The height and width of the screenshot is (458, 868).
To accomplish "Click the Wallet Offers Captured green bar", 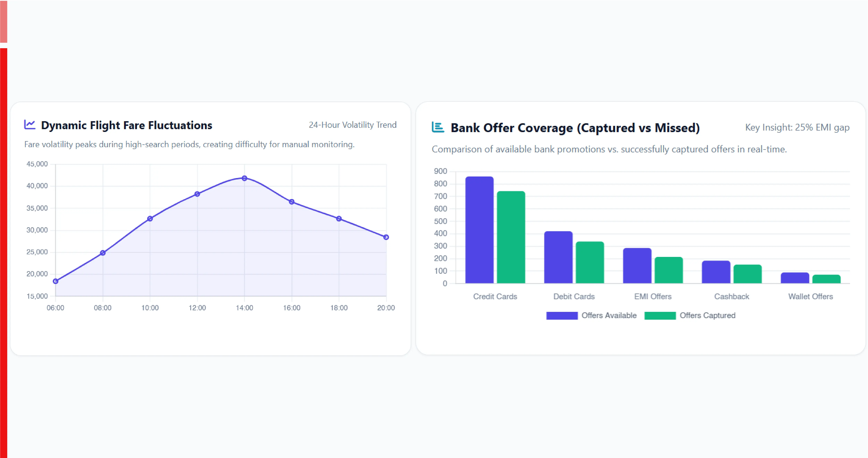I will point(826,279).
